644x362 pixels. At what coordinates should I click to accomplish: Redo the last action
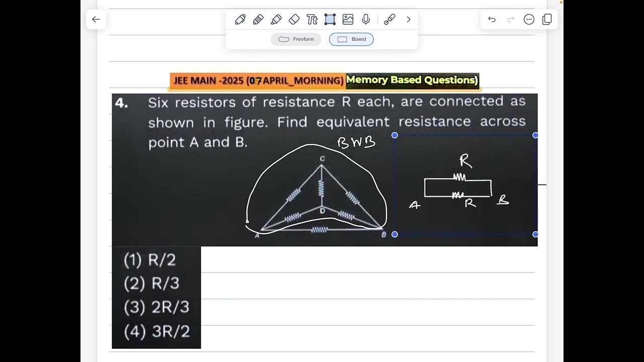511,20
